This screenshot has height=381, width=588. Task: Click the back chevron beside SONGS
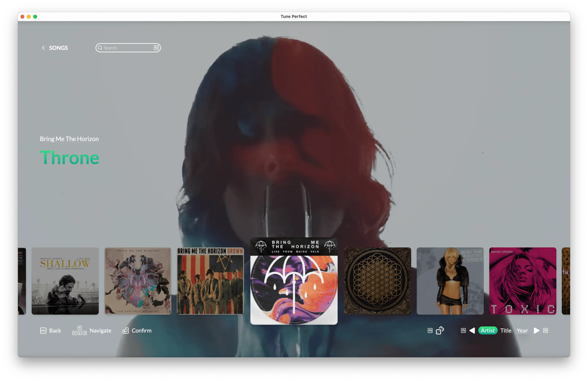click(x=43, y=48)
